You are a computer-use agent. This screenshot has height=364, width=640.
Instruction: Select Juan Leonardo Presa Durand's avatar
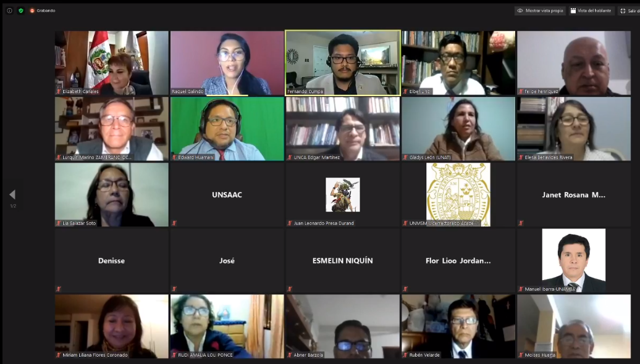[343, 194]
